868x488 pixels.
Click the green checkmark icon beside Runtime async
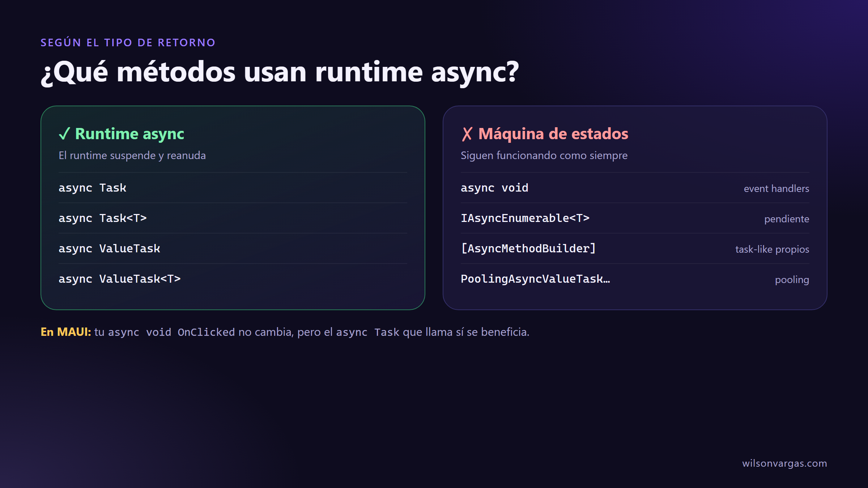(64, 134)
